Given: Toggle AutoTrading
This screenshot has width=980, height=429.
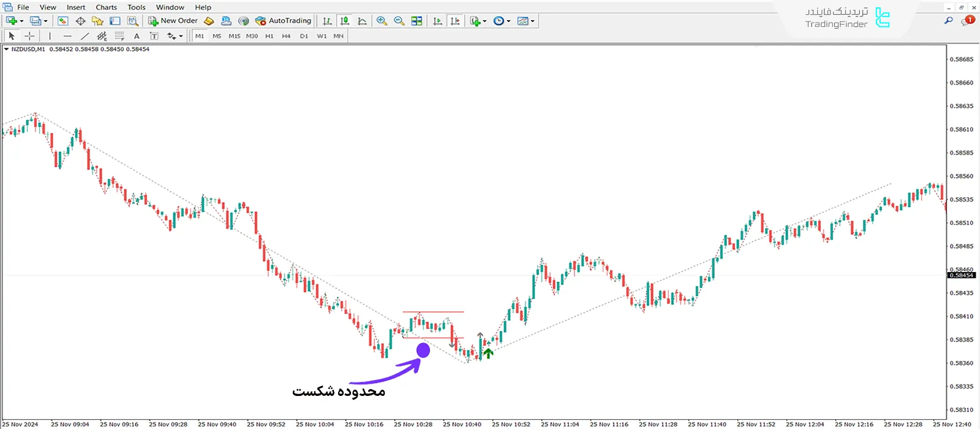Looking at the screenshot, I should (x=283, y=21).
